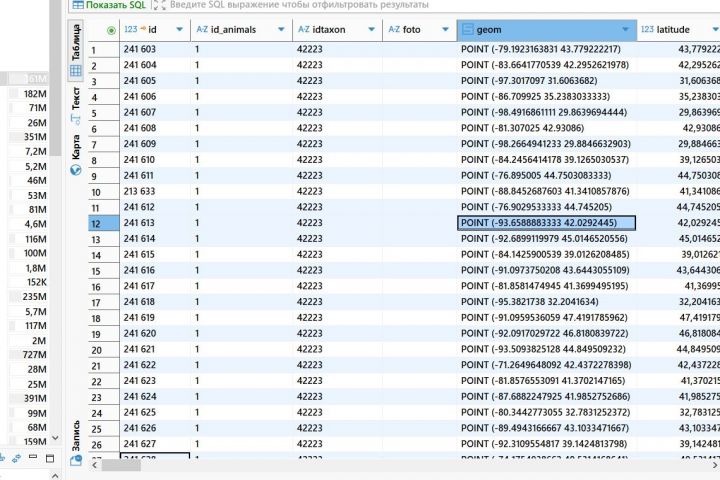The image size is (720, 480).
Task: Select idtaxon cell 42223 in row 5
Action: pyautogui.click(x=338, y=112)
